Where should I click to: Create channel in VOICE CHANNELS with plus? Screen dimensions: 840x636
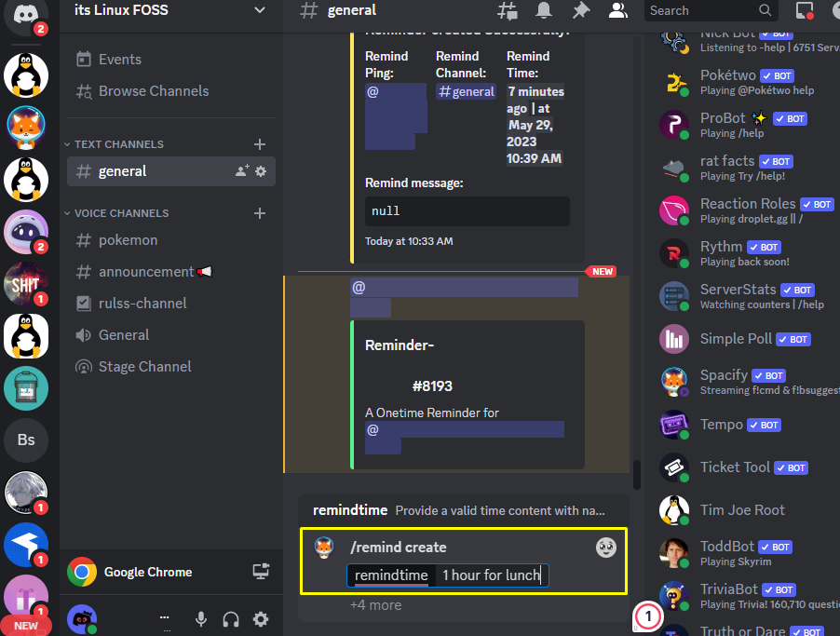[x=260, y=213]
